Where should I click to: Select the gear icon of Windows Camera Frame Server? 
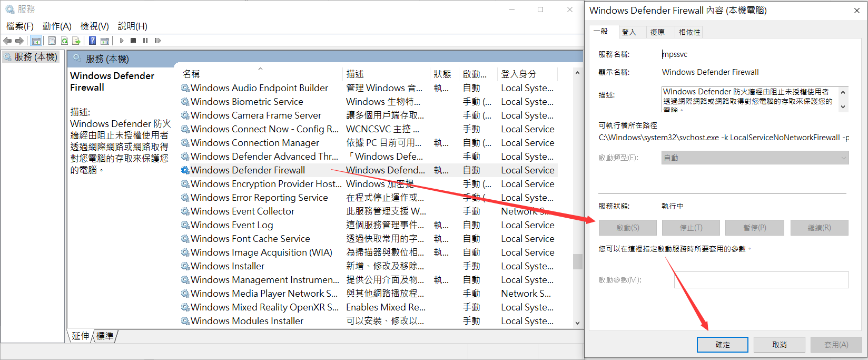coord(185,115)
